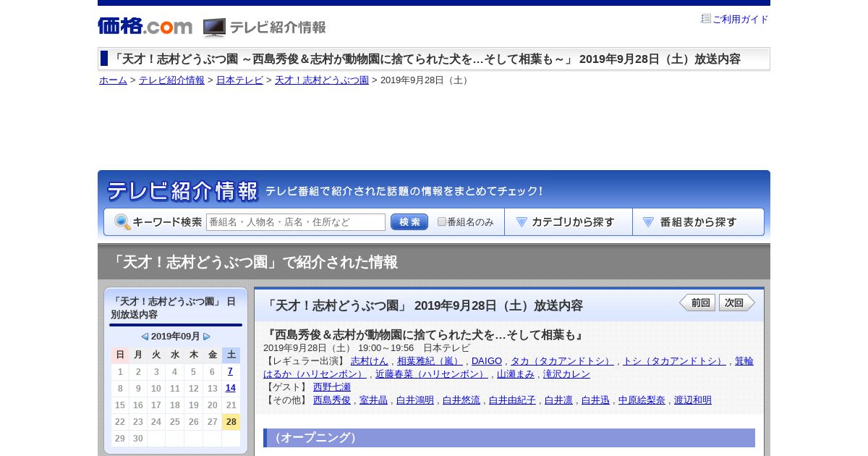Click the keyword search input field
This screenshot has width=868, height=456.
(296, 222)
